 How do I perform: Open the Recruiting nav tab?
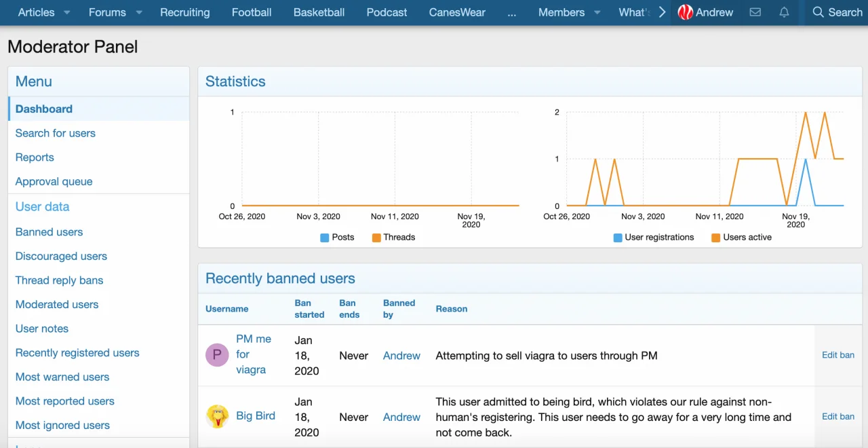(184, 12)
